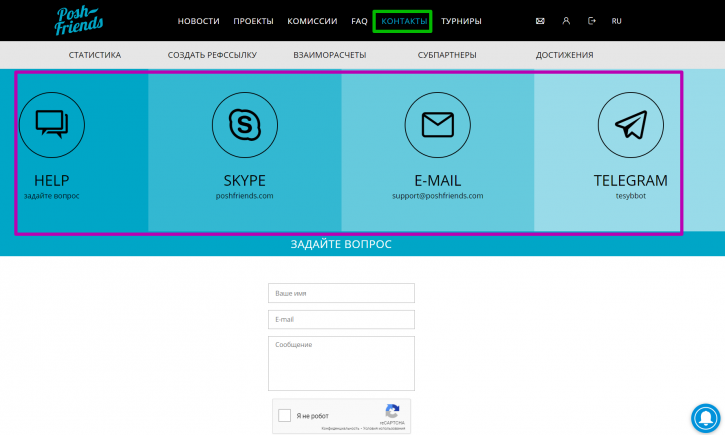Image resolution: width=725 pixels, height=435 pixels.
Task: Open ТУРНИРЫ menu item
Action: coord(461,21)
